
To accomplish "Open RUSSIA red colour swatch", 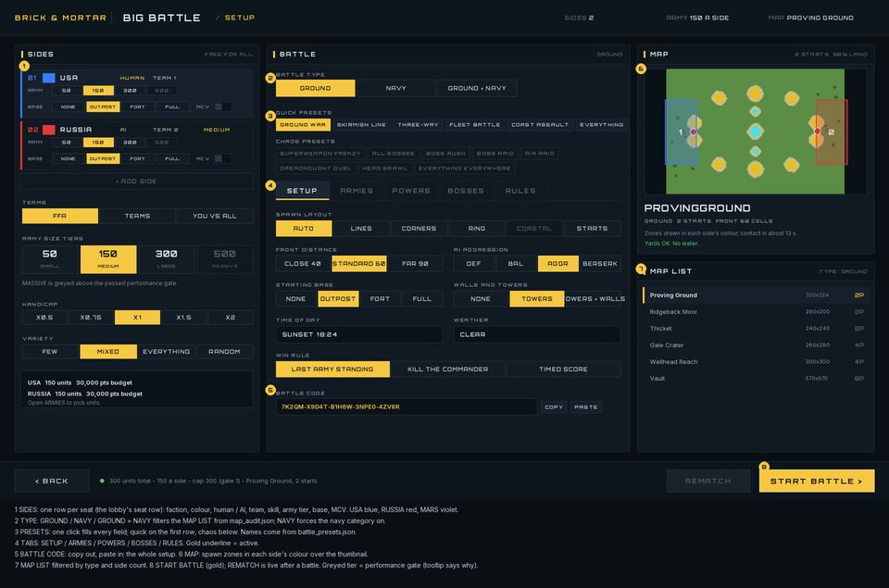I will click(x=49, y=130).
